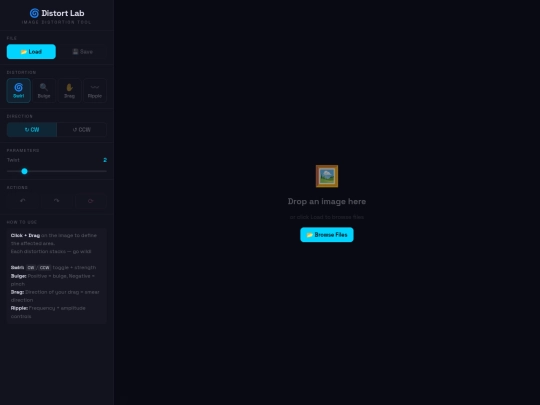
Task: Click the Undo action icon
Action: [x=23, y=201]
